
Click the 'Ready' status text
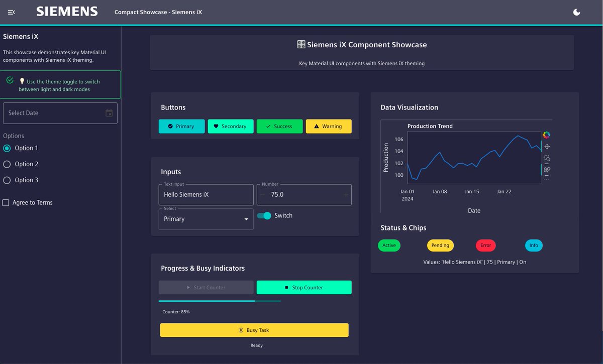pos(257,345)
